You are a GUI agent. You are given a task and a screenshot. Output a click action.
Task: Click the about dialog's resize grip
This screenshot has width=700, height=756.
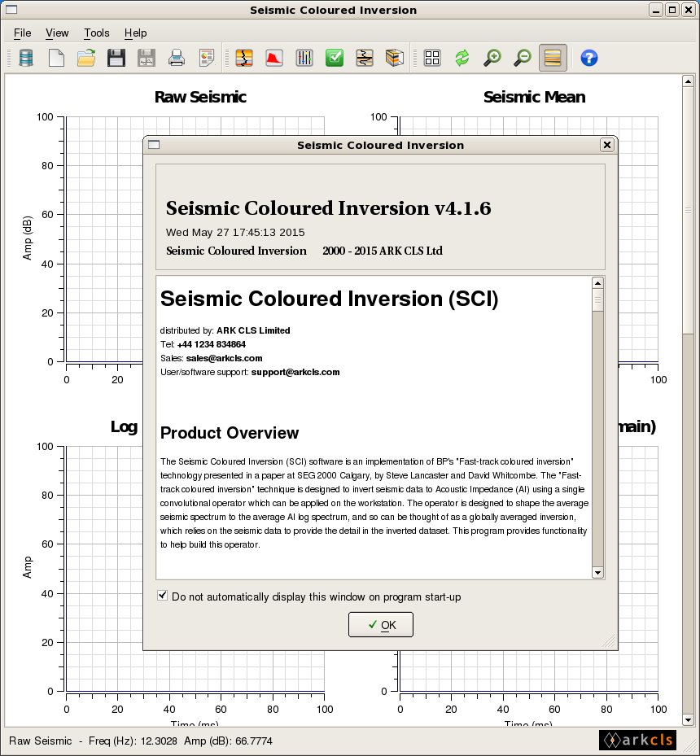click(608, 640)
